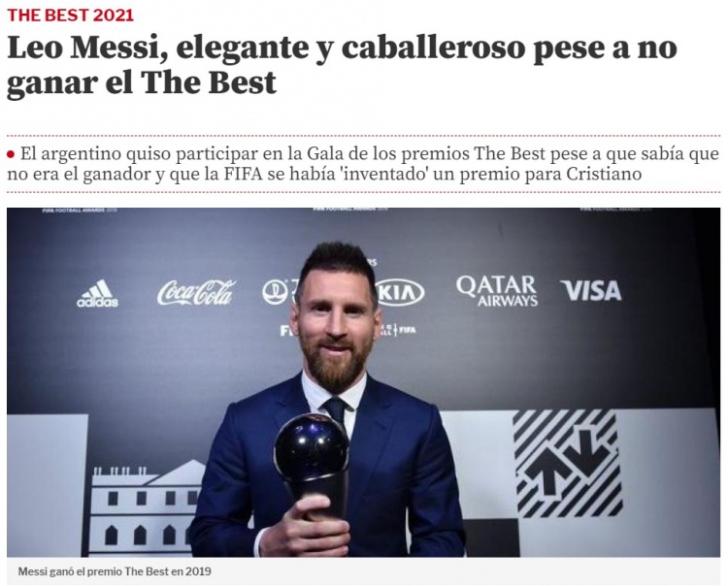Image resolution: width=728 pixels, height=586 pixels.
Task: Click the striped arrows graphic panel
Action: (x=567, y=464)
